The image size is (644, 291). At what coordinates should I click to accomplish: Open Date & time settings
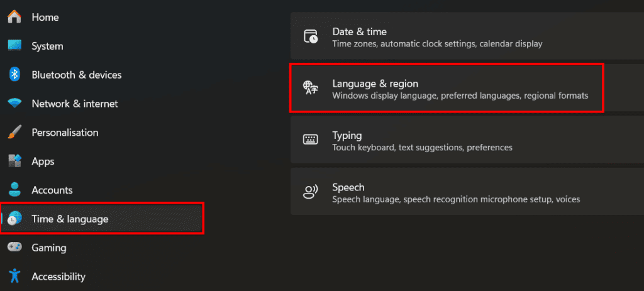point(465,36)
